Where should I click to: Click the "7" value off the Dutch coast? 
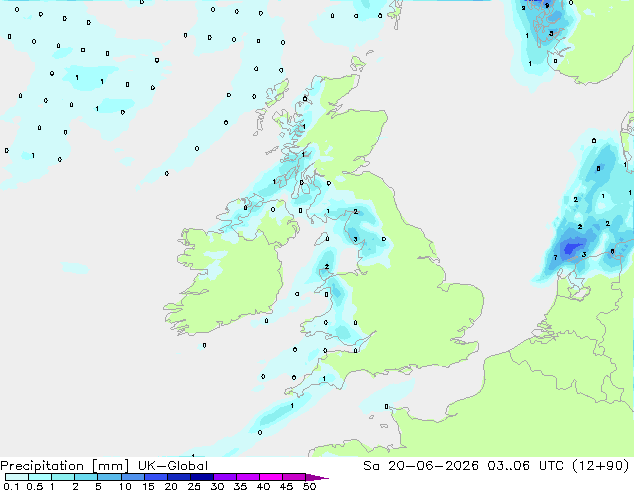[x=555, y=258]
